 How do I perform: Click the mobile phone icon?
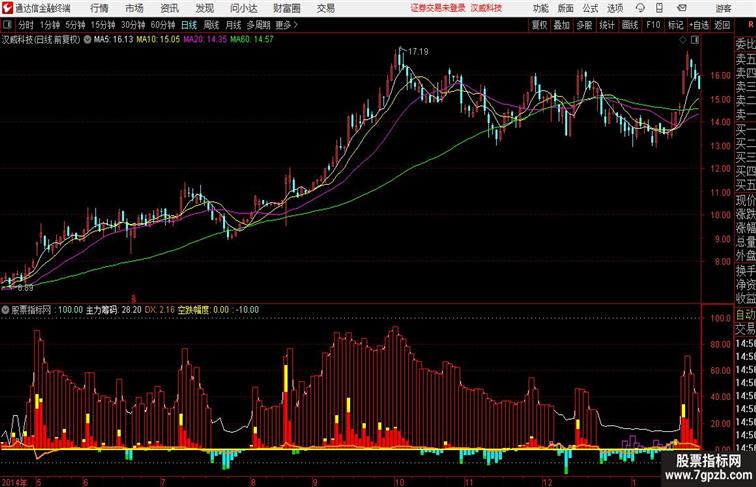(660, 8)
